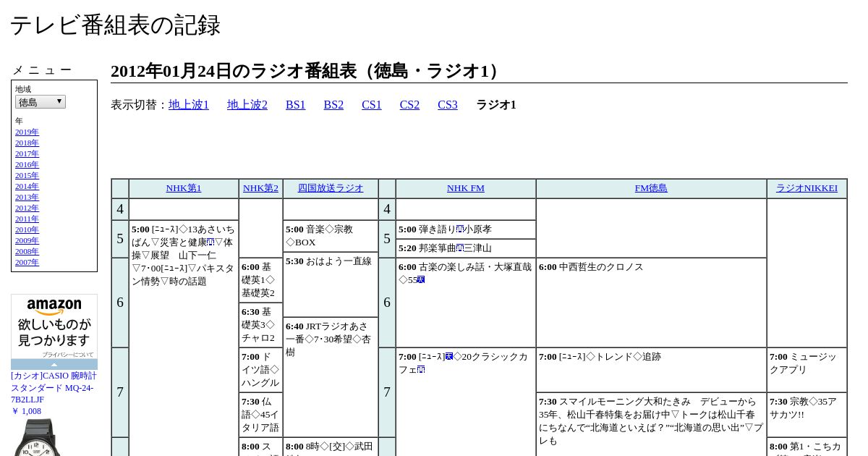Viewport: 868px width, 456px height.
Task: Go to the 2014年 listings
Action: [x=27, y=186]
